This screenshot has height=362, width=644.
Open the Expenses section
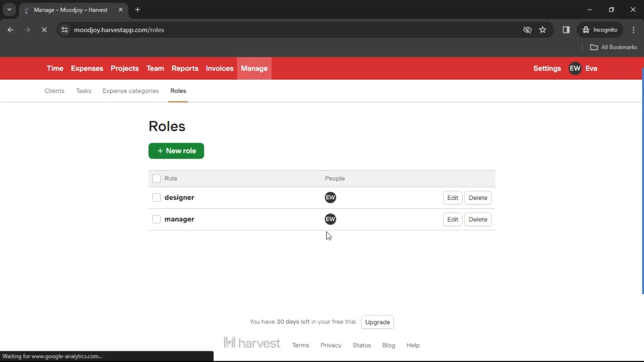[x=87, y=68]
